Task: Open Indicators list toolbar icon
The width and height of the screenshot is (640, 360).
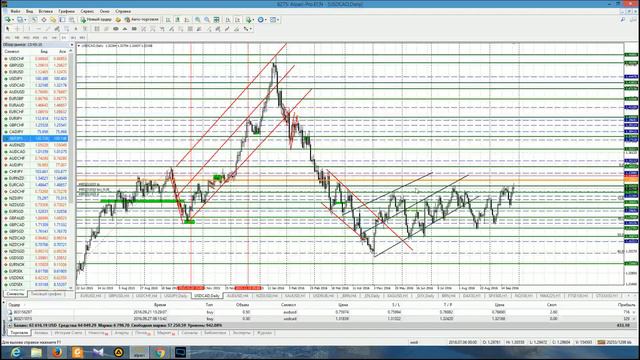Action: point(249,20)
